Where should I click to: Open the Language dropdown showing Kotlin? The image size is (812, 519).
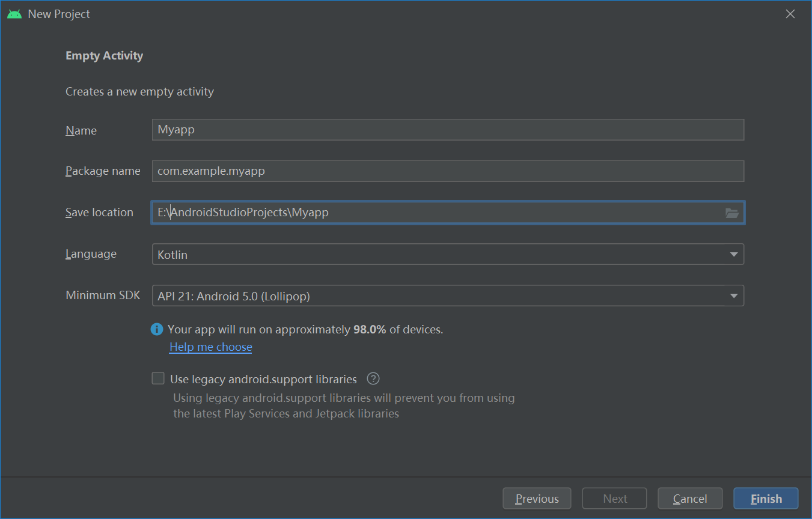(448, 254)
